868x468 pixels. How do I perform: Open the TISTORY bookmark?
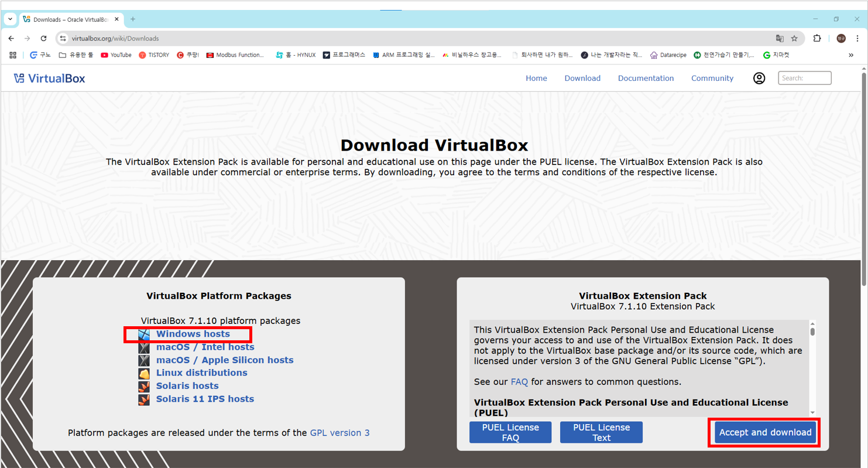154,55
